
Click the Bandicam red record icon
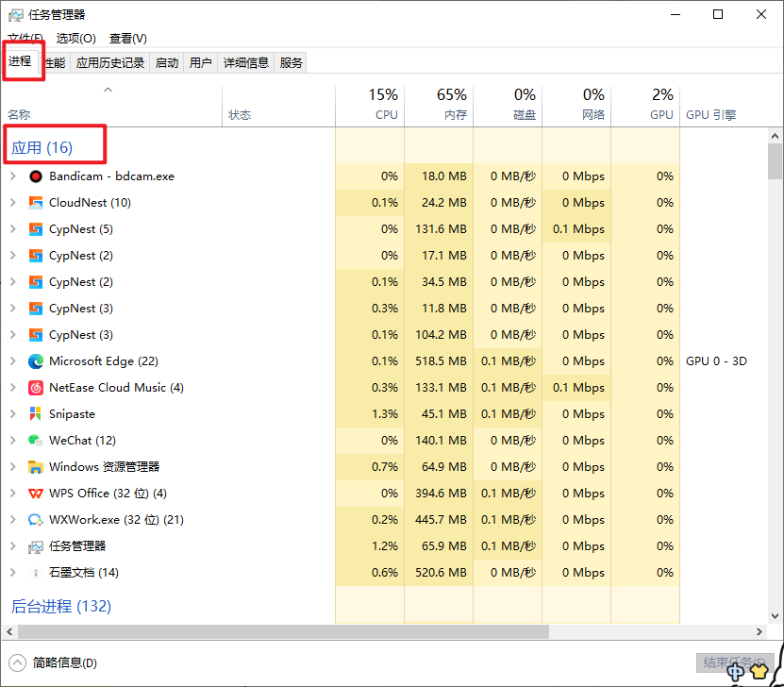click(x=36, y=176)
